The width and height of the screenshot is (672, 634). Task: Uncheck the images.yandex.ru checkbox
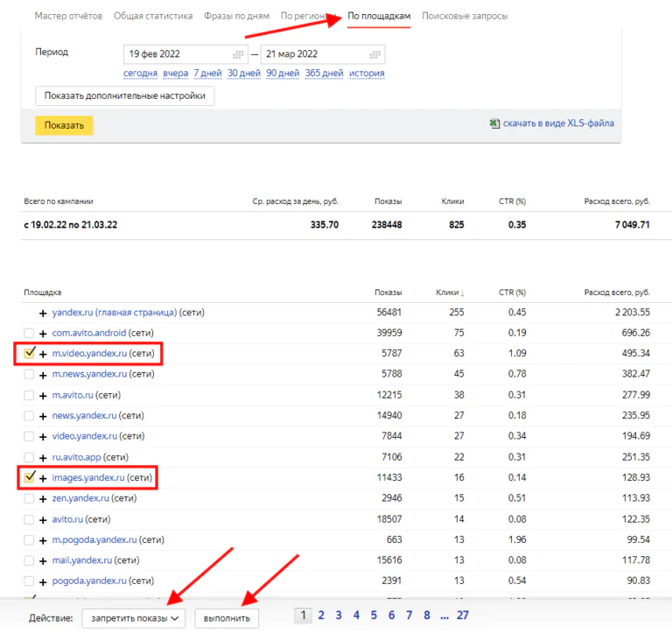(29, 477)
